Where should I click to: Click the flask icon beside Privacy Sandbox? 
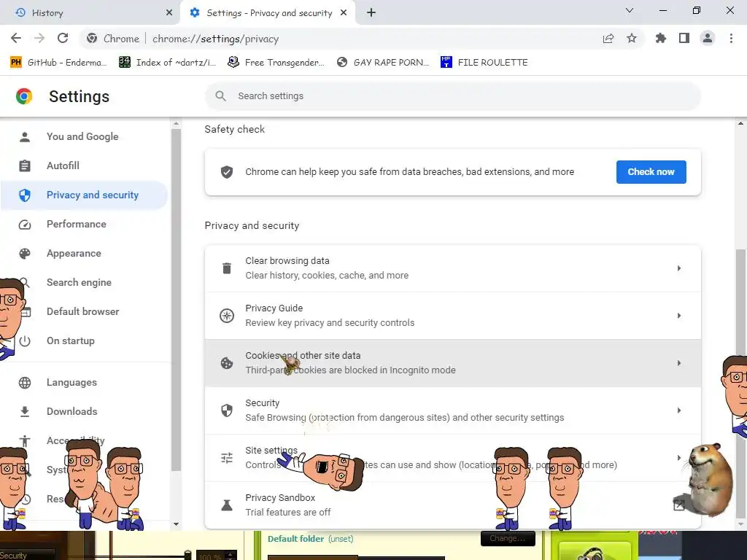(227, 505)
